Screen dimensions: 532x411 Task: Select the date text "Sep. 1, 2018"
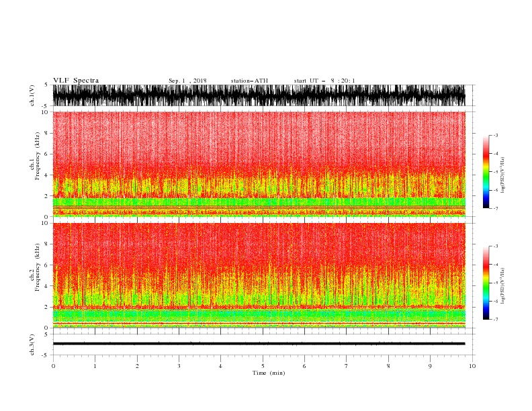[187, 81]
